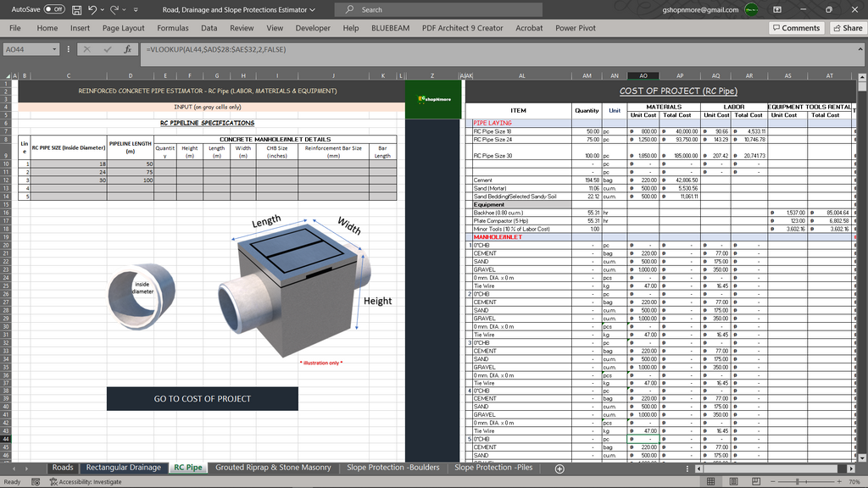The height and width of the screenshot is (488, 868).
Task: Click the Undo arrow icon
Action: pyautogui.click(x=92, y=10)
